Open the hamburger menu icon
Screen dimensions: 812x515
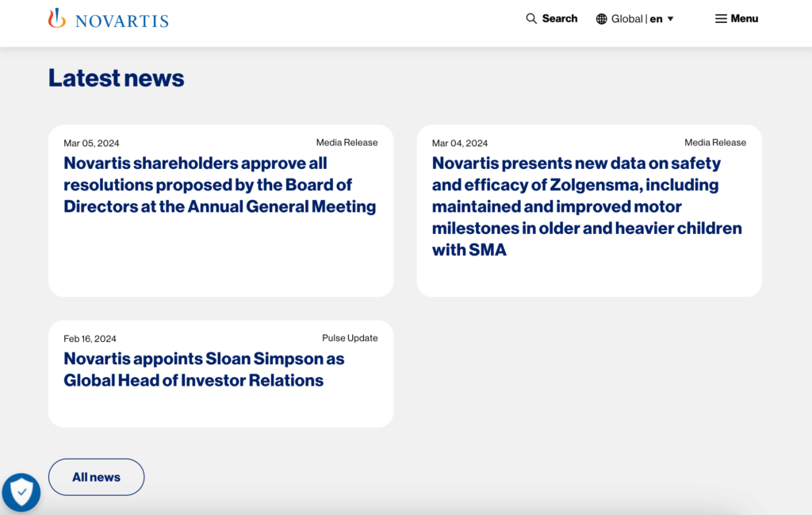pos(721,18)
